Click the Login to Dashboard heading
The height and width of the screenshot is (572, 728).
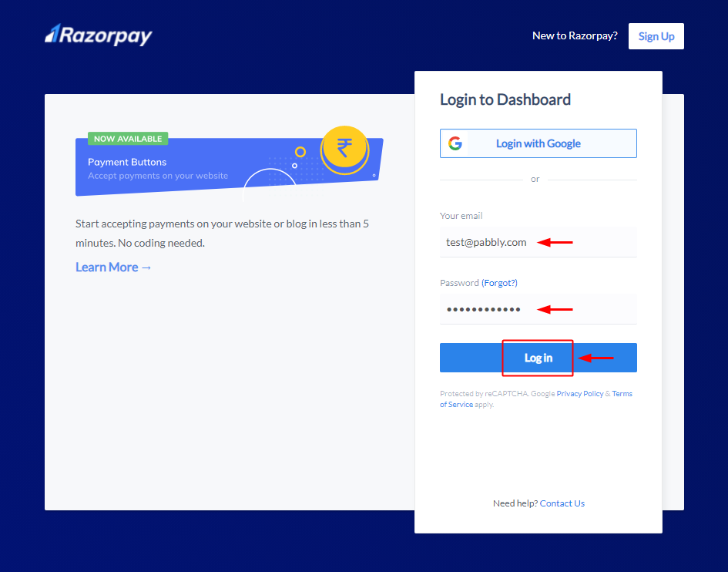pyautogui.click(x=505, y=99)
